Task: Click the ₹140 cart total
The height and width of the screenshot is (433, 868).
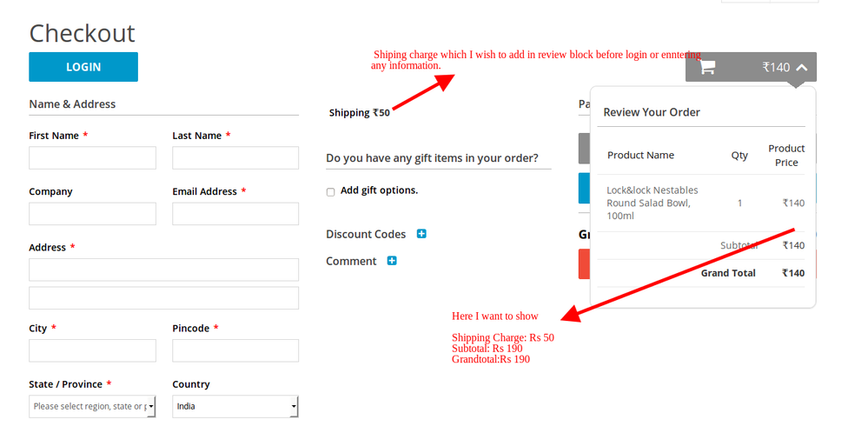Action: click(x=776, y=67)
